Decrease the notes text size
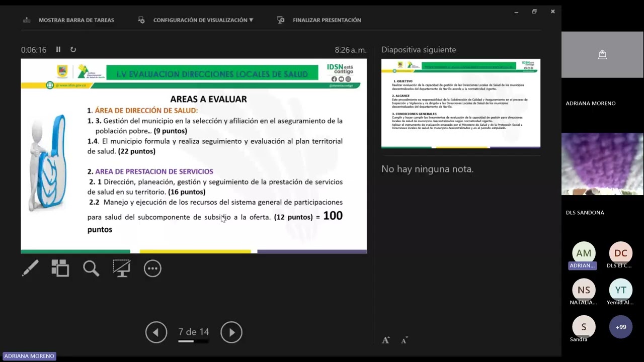The height and width of the screenshot is (362, 644). [404, 340]
